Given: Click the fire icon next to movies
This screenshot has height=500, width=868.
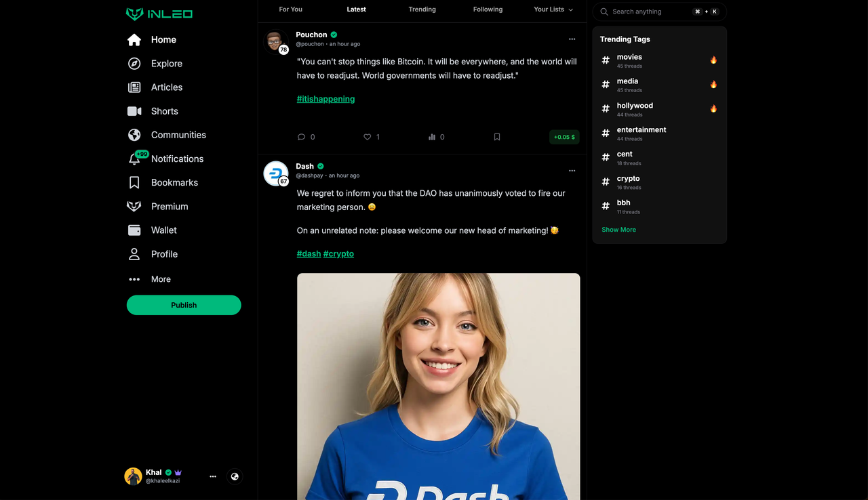Looking at the screenshot, I should 713,60.
